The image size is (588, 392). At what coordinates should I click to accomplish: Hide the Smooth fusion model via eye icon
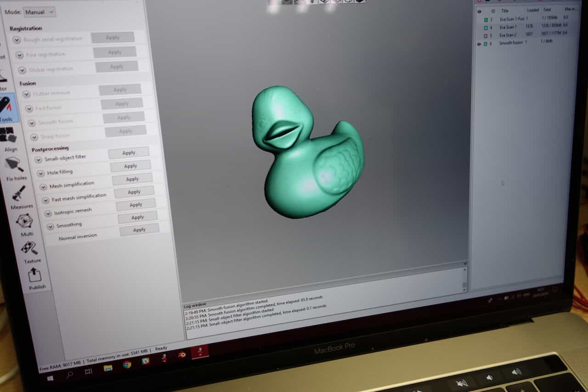[x=479, y=44]
